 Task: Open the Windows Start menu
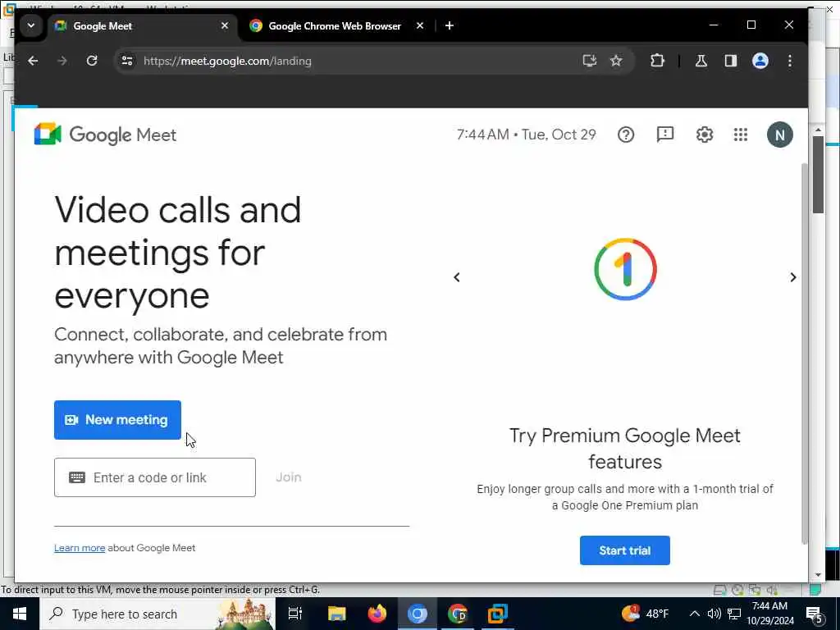point(20,614)
